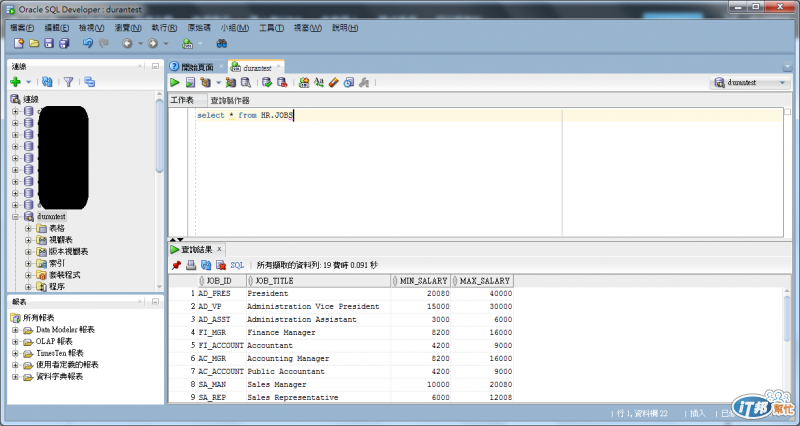Refresh the query result with the blue arrows icon
This screenshot has width=800, height=426.
click(x=206, y=265)
